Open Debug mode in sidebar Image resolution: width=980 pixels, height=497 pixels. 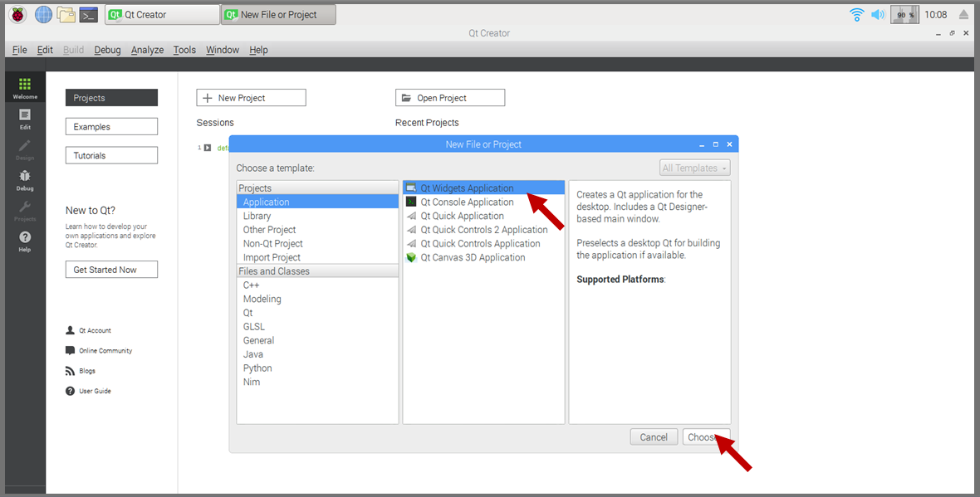pyautogui.click(x=25, y=180)
